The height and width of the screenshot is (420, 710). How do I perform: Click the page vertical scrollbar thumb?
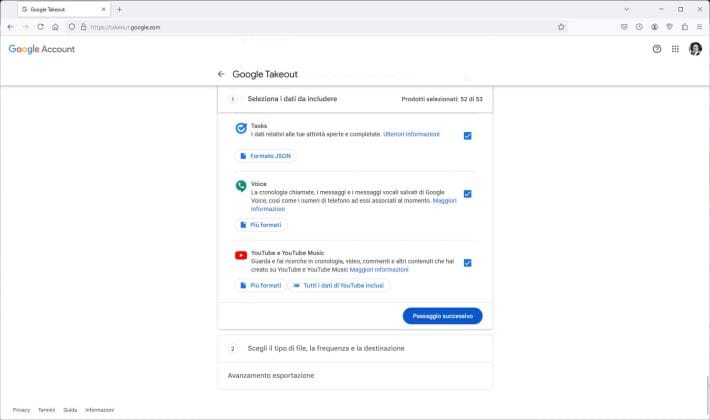[708, 393]
